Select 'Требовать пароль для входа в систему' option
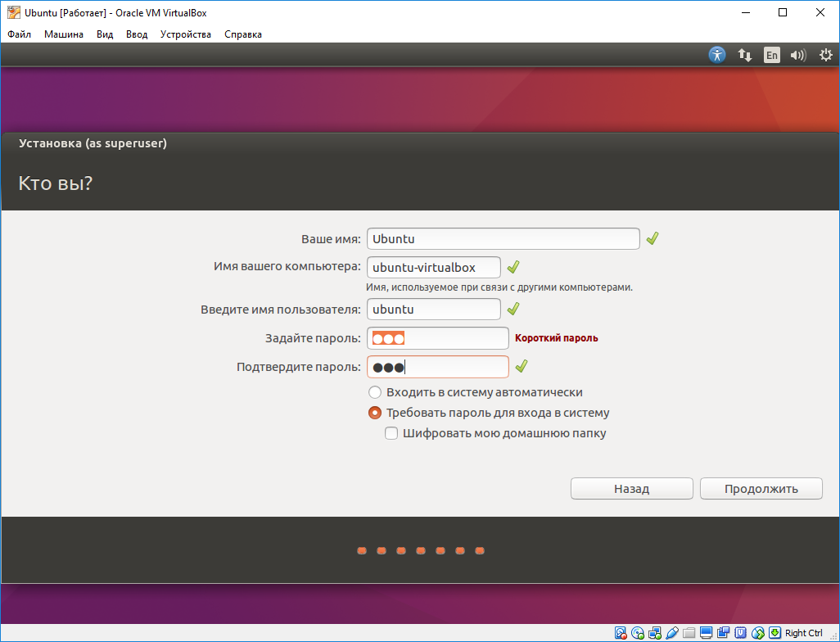The width and height of the screenshot is (840, 642). [x=375, y=413]
